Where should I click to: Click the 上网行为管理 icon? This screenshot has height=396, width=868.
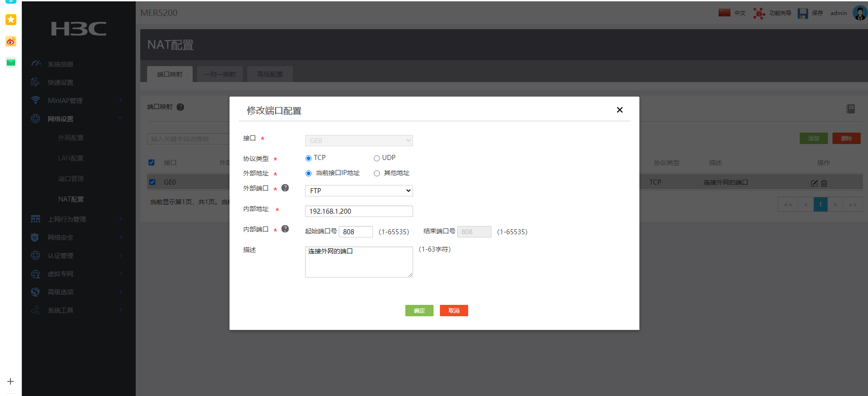point(36,219)
